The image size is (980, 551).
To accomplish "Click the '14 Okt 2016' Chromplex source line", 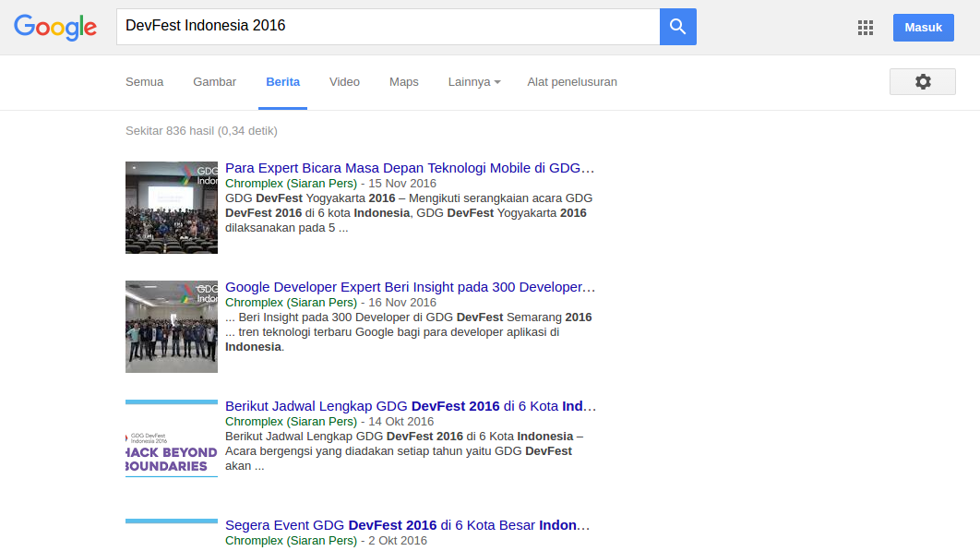I will 329,422.
